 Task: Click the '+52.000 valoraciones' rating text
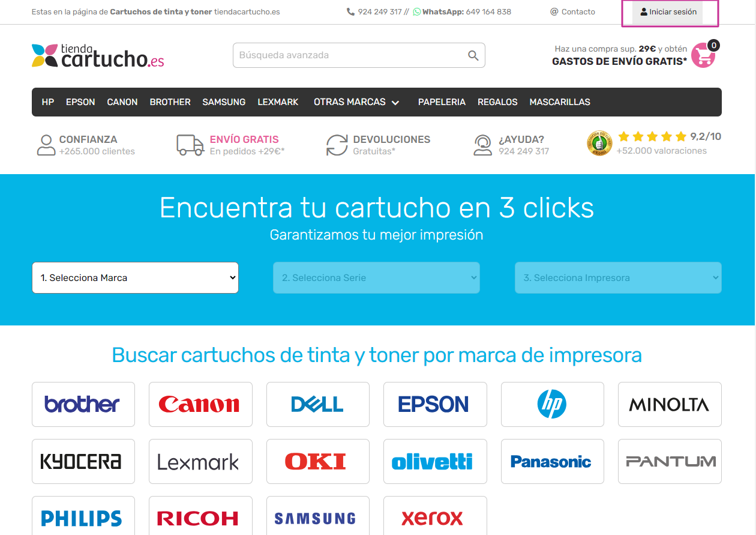click(x=662, y=151)
